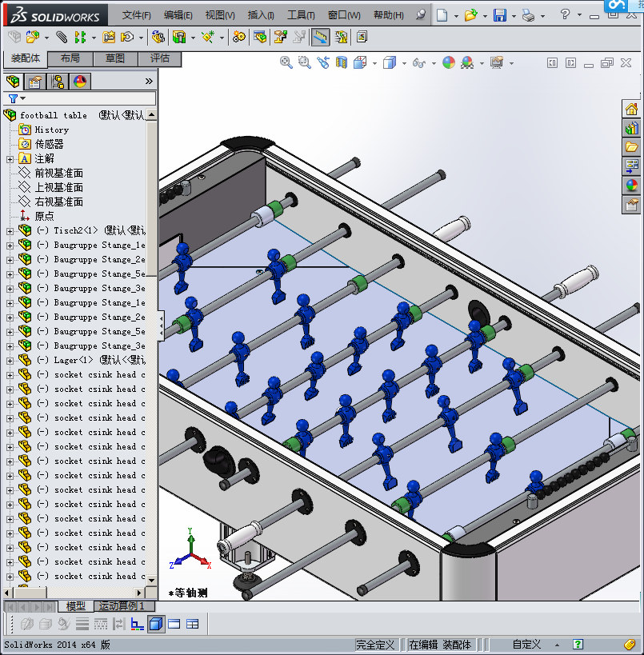
Task: Expand the Tisch2<1> component node
Action: tap(10, 230)
